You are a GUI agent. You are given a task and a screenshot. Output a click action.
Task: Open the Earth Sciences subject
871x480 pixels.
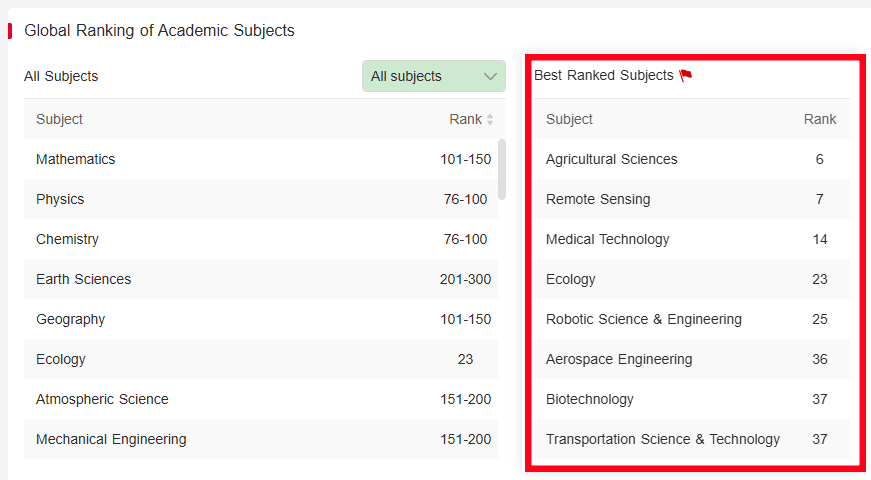click(x=83, y=279)
